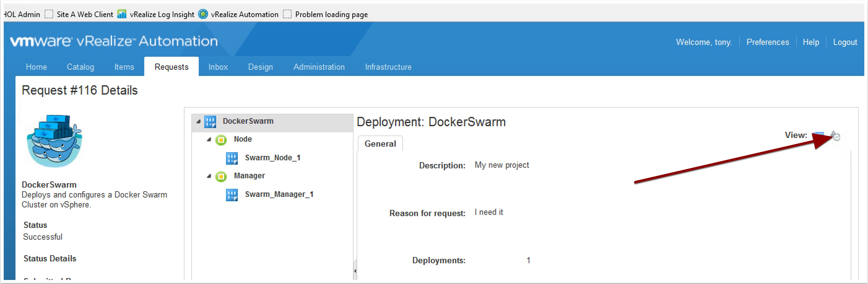Open Preferences link

(768, 42)
